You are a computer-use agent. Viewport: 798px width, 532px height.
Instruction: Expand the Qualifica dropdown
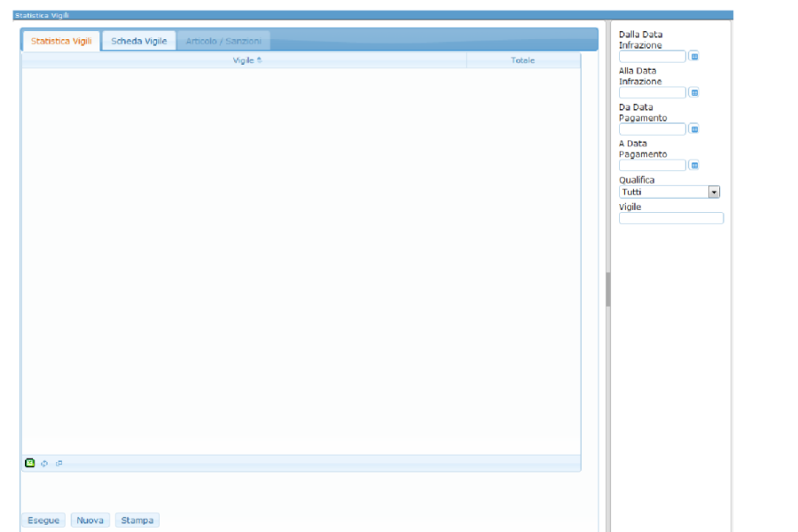click(x=713, y=192)
